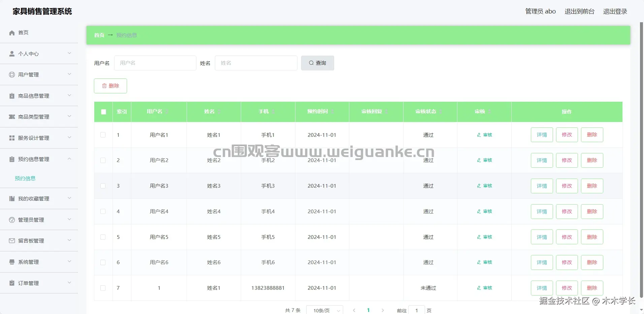
Task: Go to the previous page arrow
Action: [x=354, y=310]
